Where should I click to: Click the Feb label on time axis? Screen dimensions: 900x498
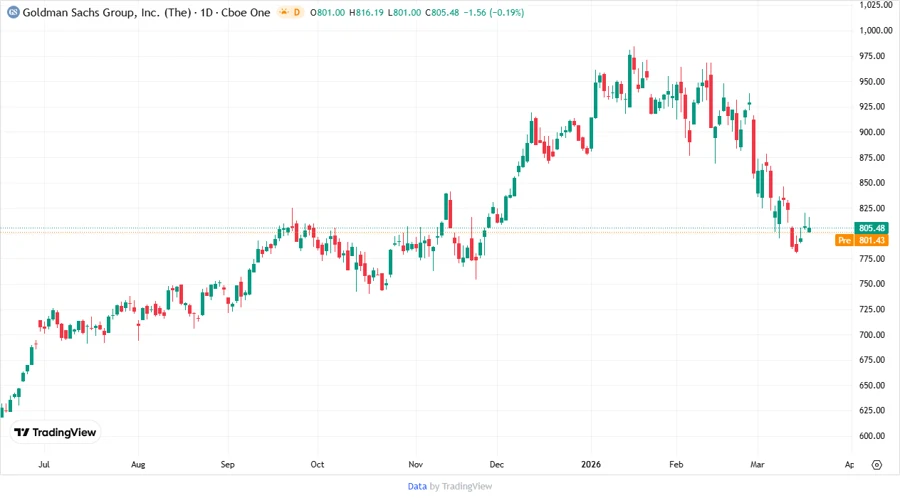[x=676, y=465]
